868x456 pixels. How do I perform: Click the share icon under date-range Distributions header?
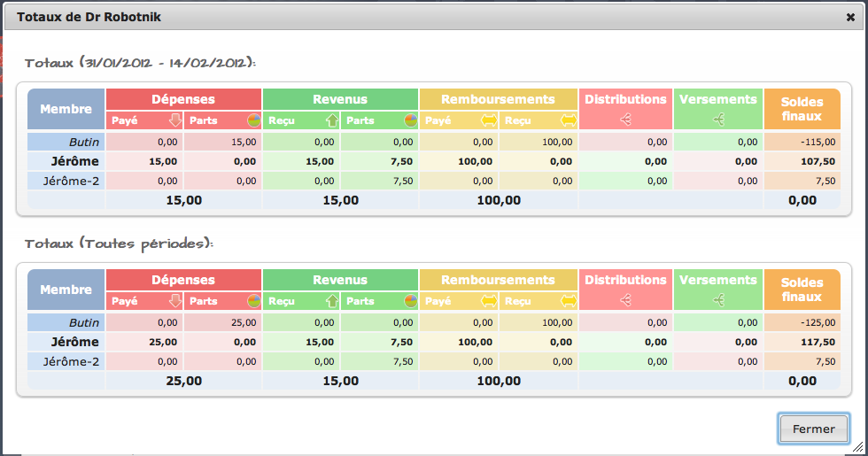click(625, 120)
